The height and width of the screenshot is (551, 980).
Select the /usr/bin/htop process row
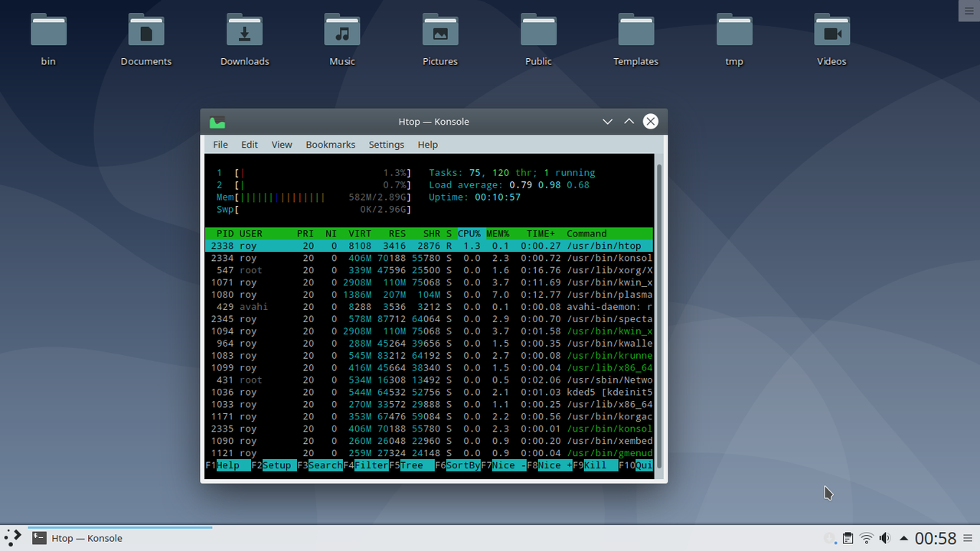[429, 246]
